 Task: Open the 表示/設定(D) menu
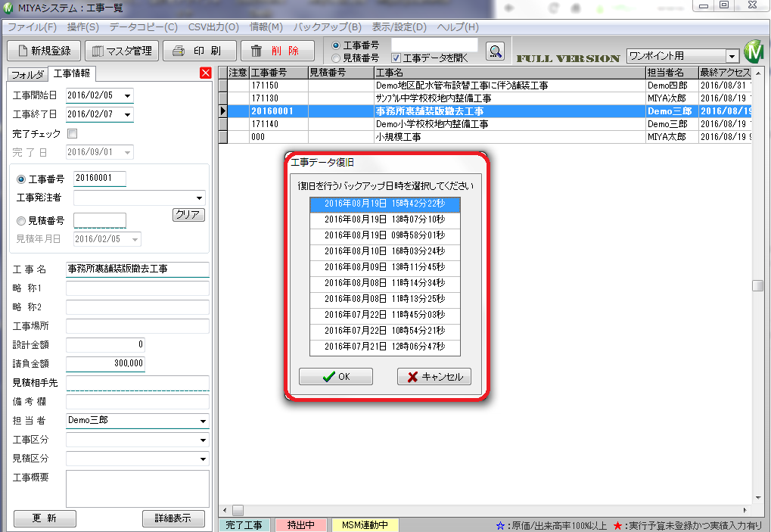pyautogui.click(x=399, y=27)
